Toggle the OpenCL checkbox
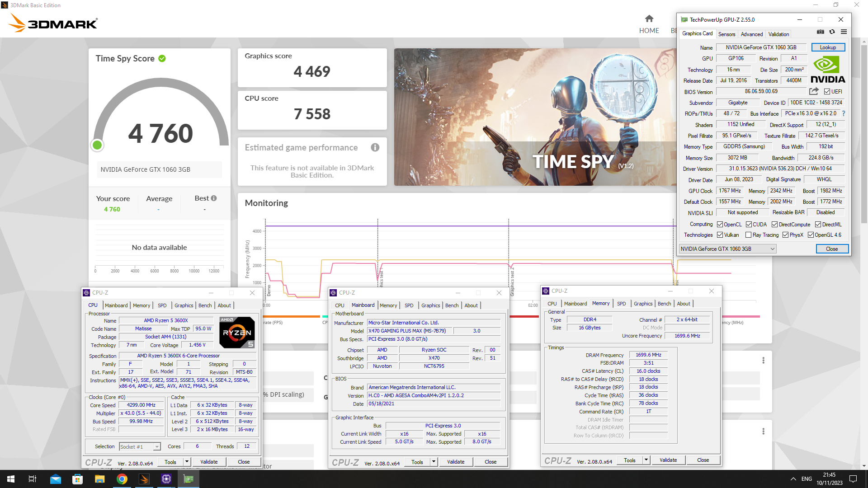 tap(720, 225)
